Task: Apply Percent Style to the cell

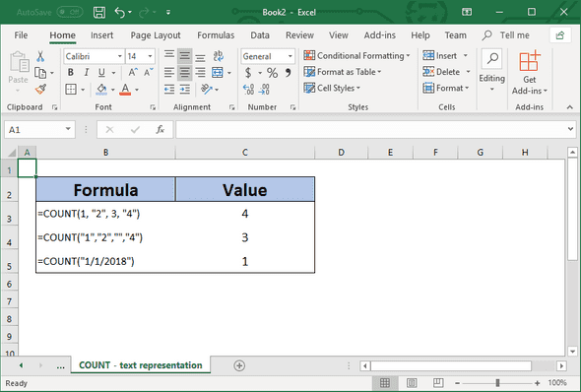Action: tap(272, 73)
